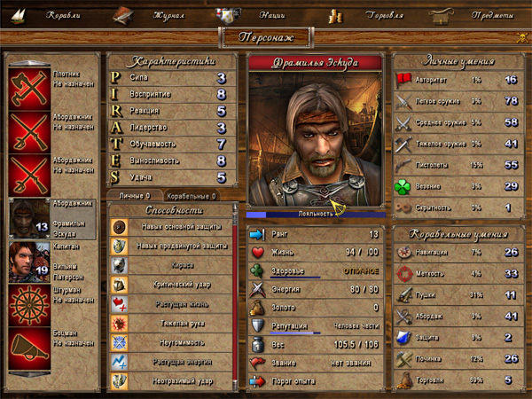The width and height of the screenshot is (532, 399).
Task: Click the Нации shields icon
Action: [x=228, y=16]
